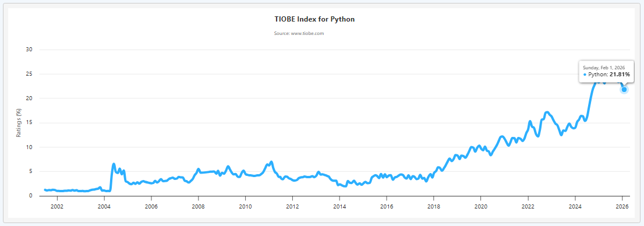
Task: Click the y-axis value 20
Action: (30, 98)
